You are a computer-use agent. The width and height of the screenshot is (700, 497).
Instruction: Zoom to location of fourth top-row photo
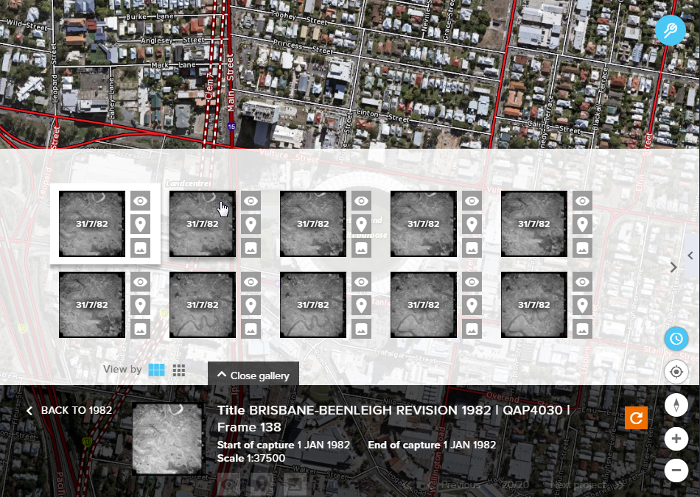[x=472, y=224]
